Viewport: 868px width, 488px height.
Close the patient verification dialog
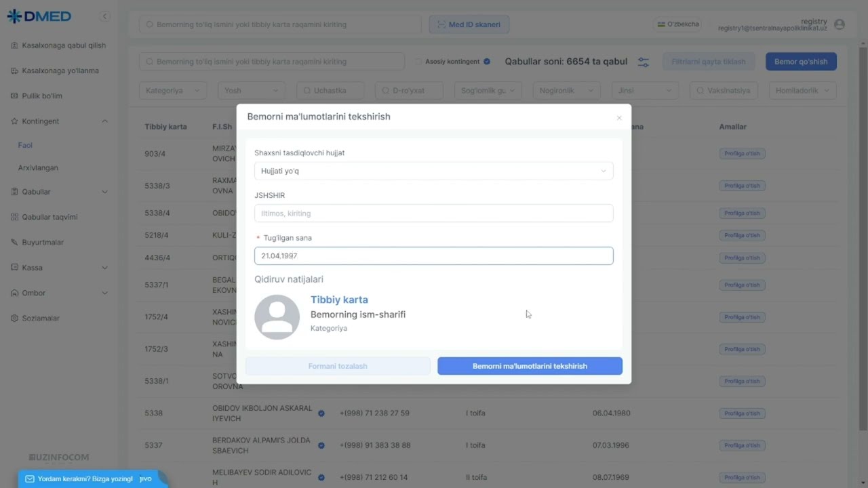pyautogui.click(x=619, y=118)
